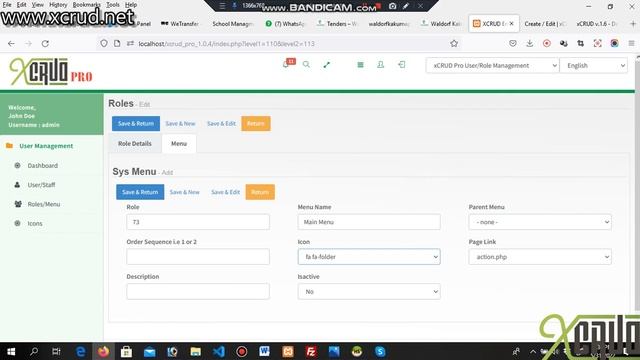Click the Icons sidebar item icon
The width and height of the screenshot is (640, 360).
click(18, 223)
